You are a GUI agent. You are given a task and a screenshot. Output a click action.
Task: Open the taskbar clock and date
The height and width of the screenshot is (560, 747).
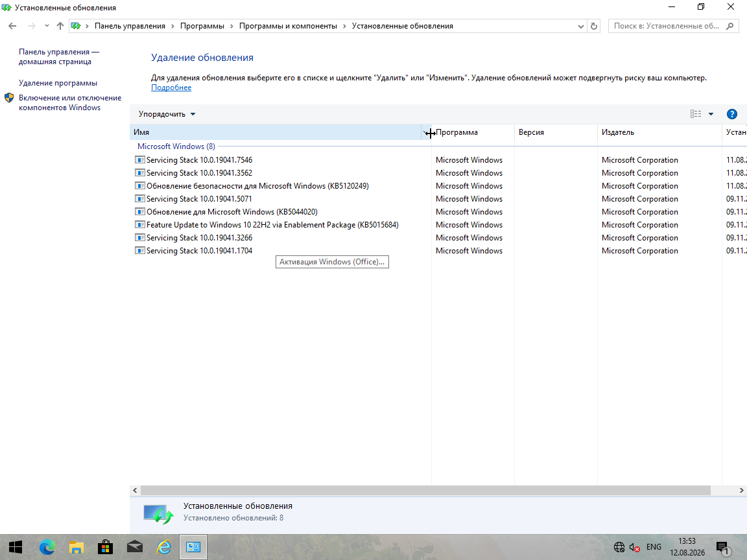click(x=687, y=547)
